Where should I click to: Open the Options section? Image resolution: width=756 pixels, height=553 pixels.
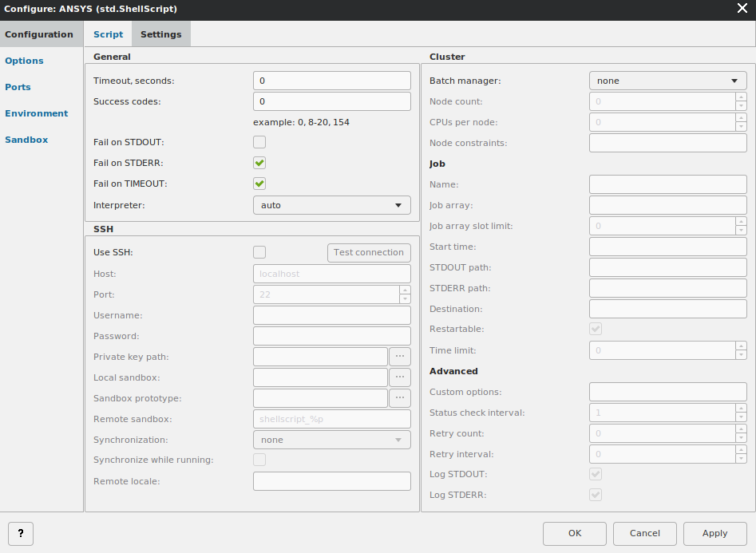click(x=24, y=61)
